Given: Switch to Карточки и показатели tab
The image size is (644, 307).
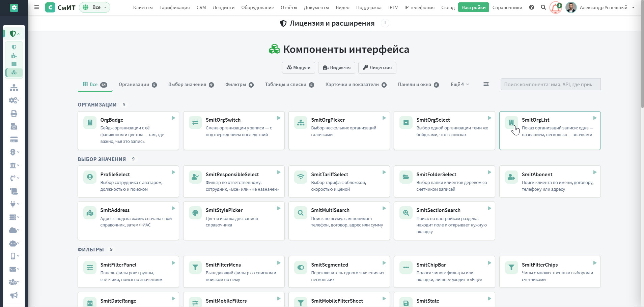Looking at the screenshot, I should click(356, 85).
